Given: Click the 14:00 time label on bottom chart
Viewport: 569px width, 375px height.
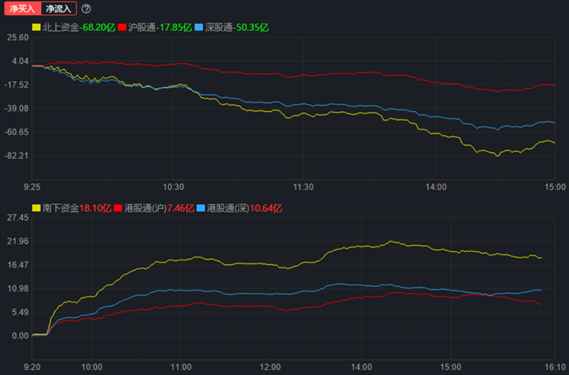Looking at the screenshot, I should [x=361, y=367].
